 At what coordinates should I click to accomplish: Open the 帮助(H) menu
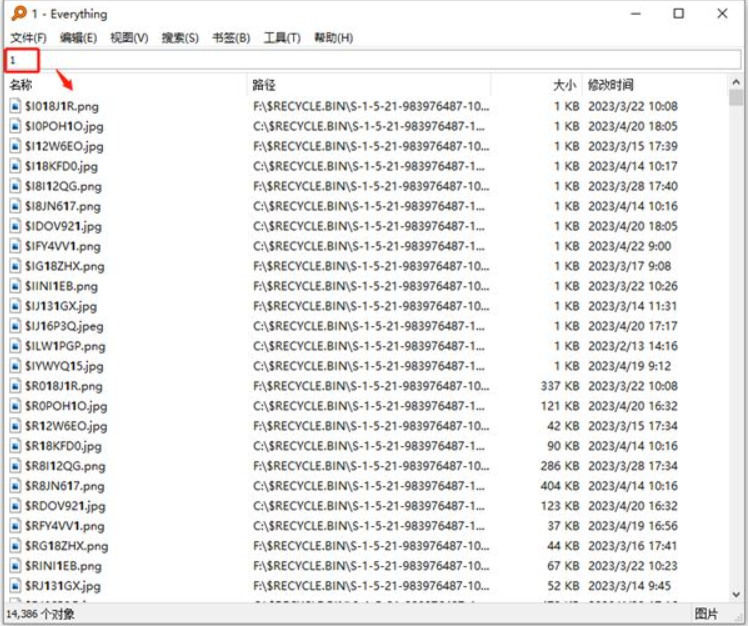tap(333, 38)
